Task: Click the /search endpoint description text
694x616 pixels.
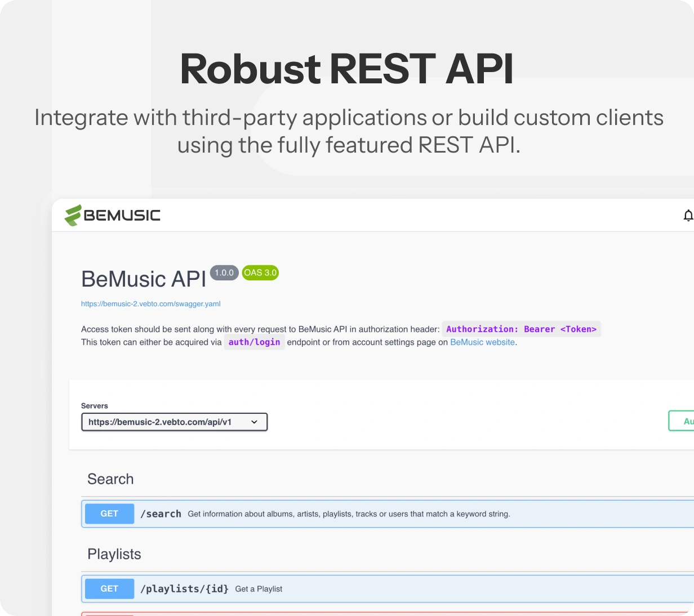Action: tap(348, 514)
